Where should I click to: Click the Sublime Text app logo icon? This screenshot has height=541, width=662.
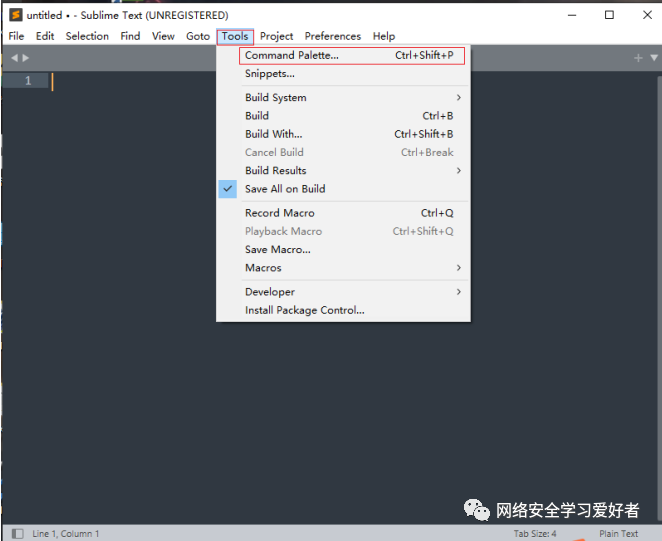pyautogui.click(x=16, y=15)
